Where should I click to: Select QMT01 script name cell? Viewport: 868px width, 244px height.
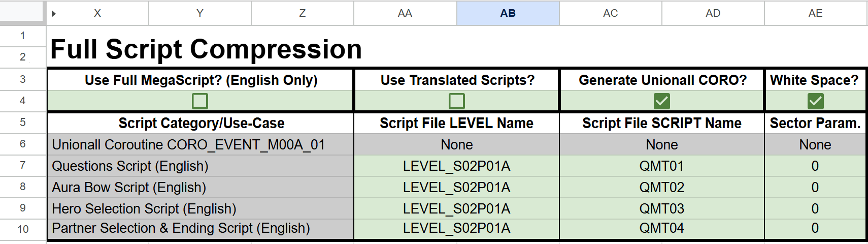click(661, 166)
